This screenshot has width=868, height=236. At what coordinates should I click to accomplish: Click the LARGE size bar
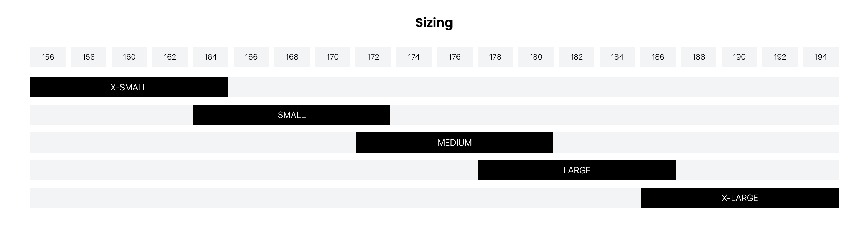click(577, 170)
